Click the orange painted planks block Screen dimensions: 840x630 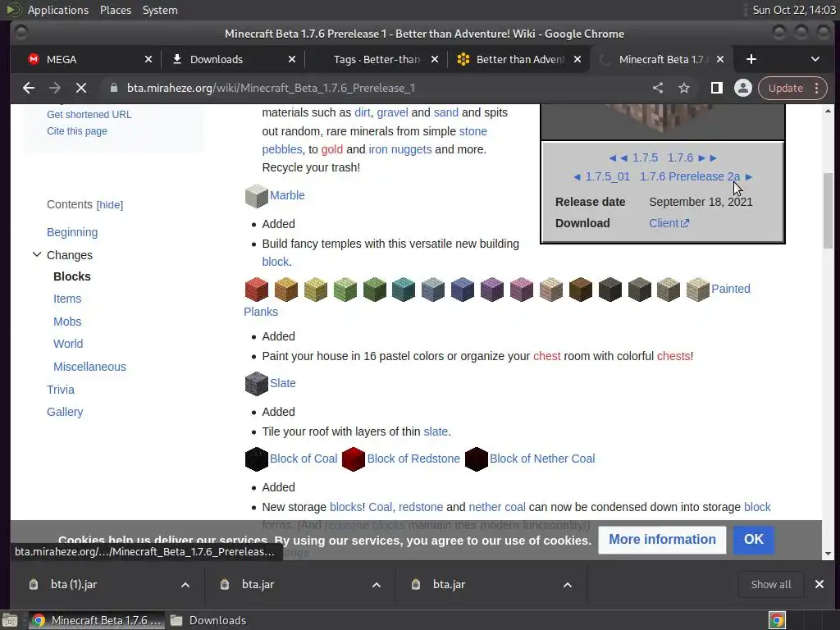pos(285,290)
